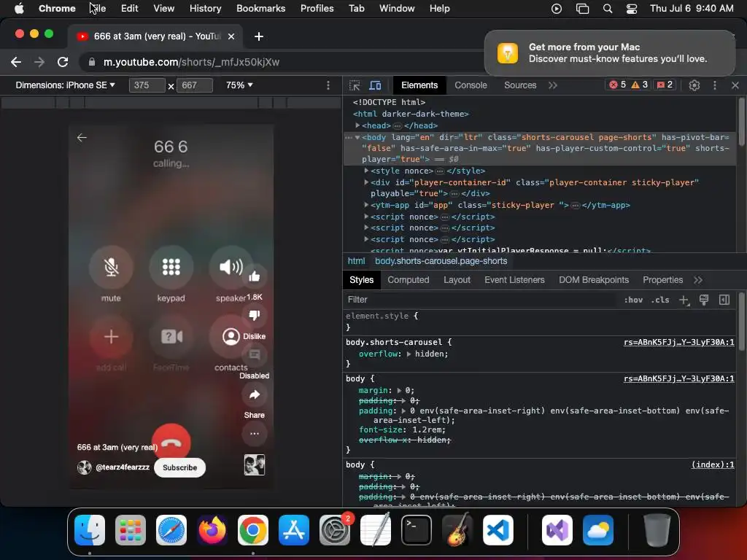The image size is (747, 560).
Task: Toggle computed styles sidebar icon
Action: tap(724, 300)
